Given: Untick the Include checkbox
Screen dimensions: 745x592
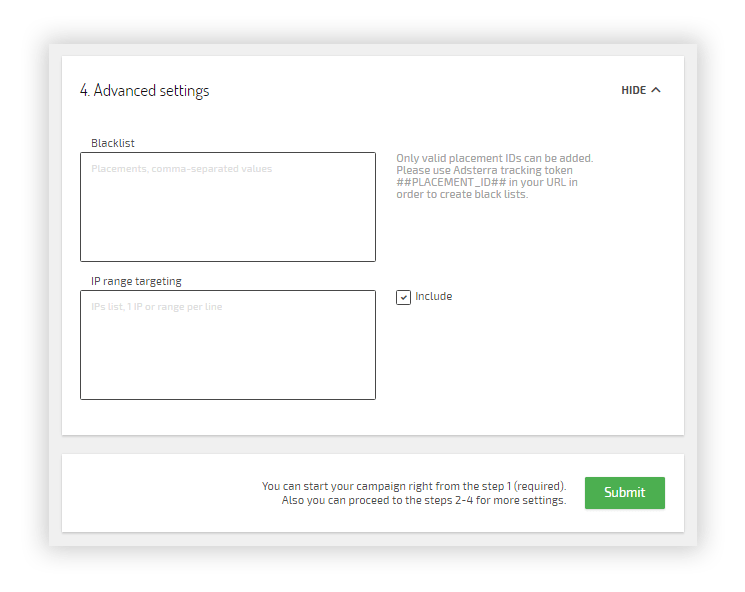Looking at the screenshot, I should click(x=403, y=297).
